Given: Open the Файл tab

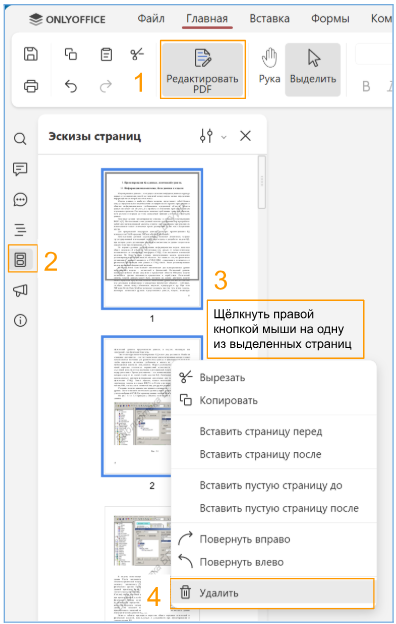Looking at the screenshot, I should [x=151, y=18].
